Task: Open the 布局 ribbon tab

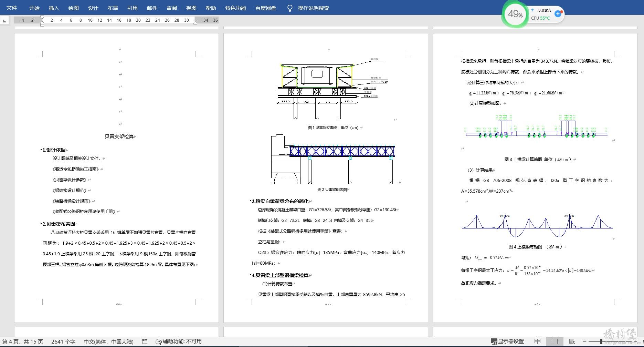Action: [113, 8]
